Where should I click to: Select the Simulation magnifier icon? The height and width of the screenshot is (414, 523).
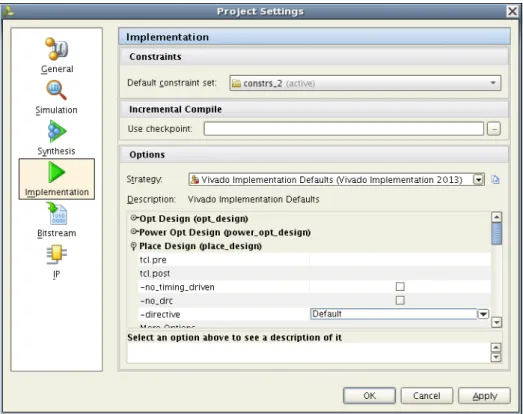(56, 90)
